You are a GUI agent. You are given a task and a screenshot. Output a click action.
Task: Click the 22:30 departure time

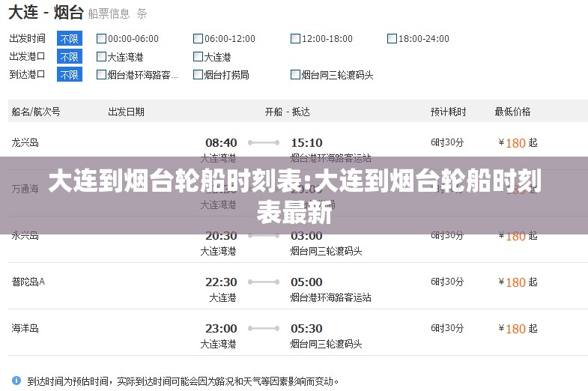(x=221, y=282)
